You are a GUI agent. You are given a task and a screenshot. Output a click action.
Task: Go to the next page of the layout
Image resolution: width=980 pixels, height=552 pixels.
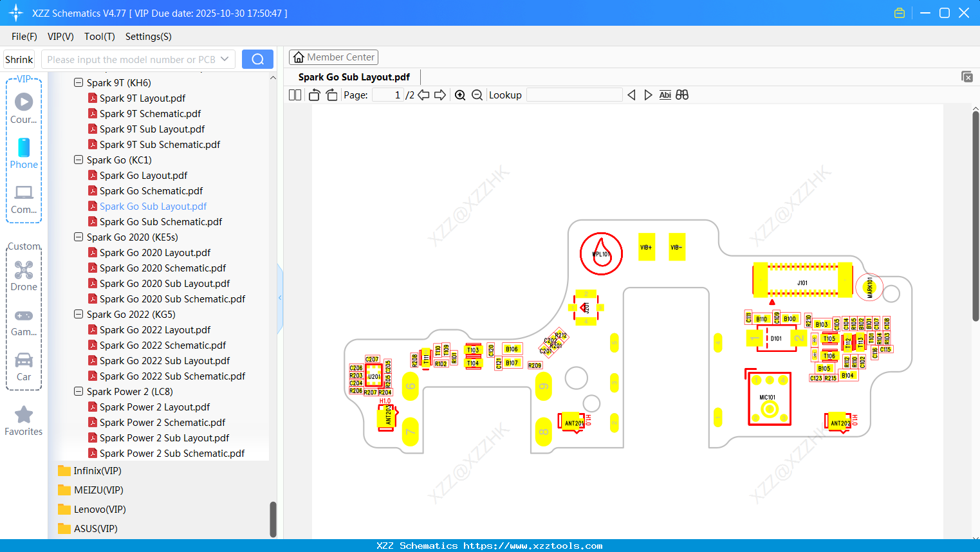[440, 95]
